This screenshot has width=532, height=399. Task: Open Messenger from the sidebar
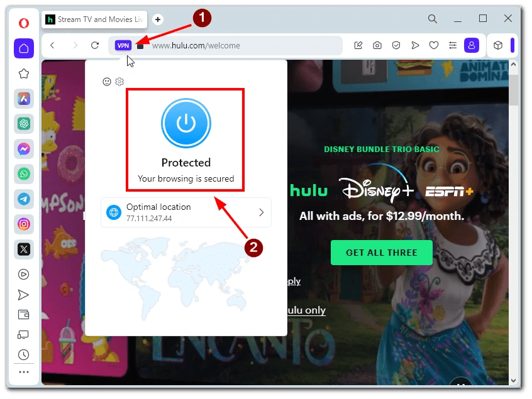pyautogui.click(x=23, y=149)
